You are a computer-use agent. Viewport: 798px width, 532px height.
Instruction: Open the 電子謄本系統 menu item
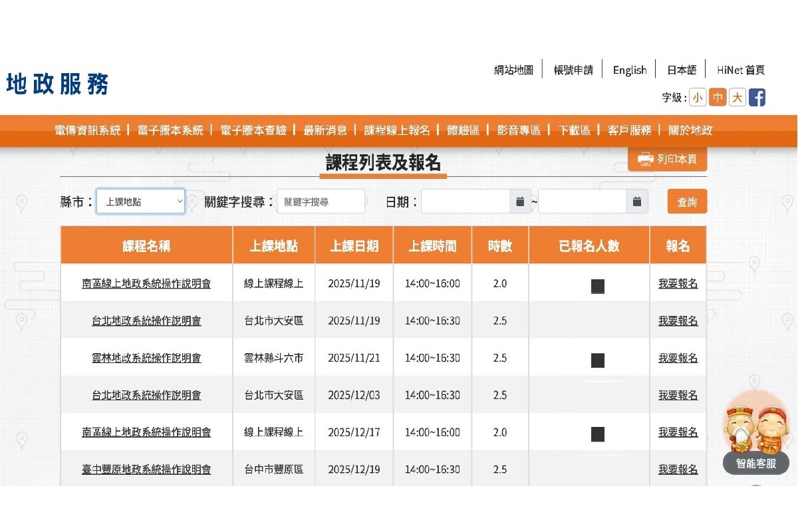point(170,130)
